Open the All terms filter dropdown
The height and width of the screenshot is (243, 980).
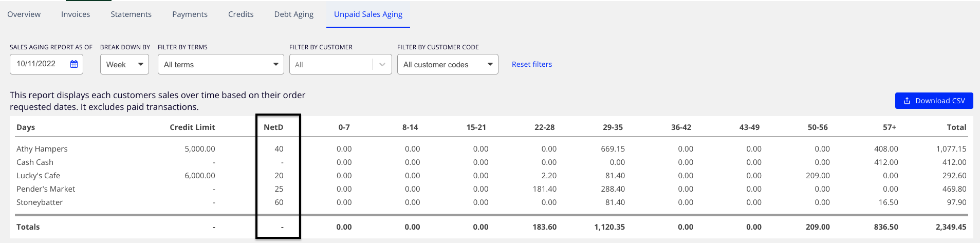[x=220, y=64]
